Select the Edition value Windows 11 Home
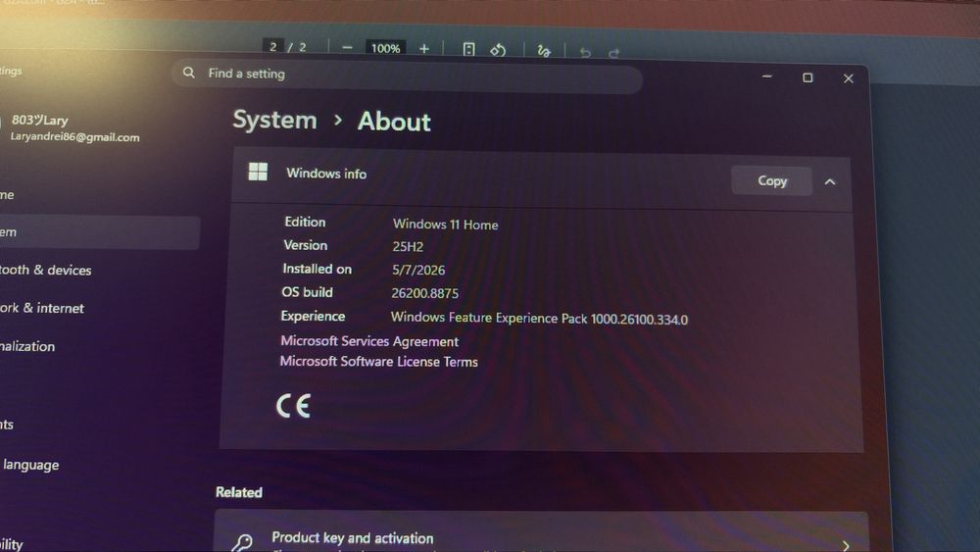This screenshot has width=980, height=552. click(446, 225)
